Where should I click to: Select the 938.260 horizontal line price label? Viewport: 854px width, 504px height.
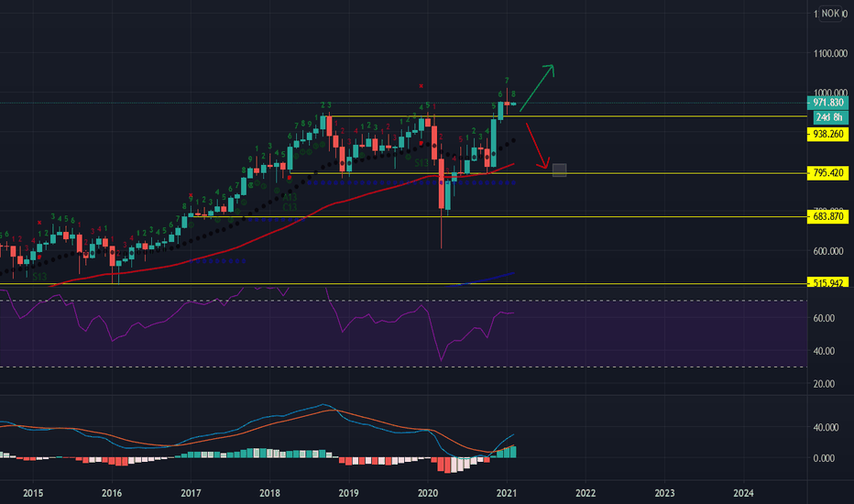point(827,134)
